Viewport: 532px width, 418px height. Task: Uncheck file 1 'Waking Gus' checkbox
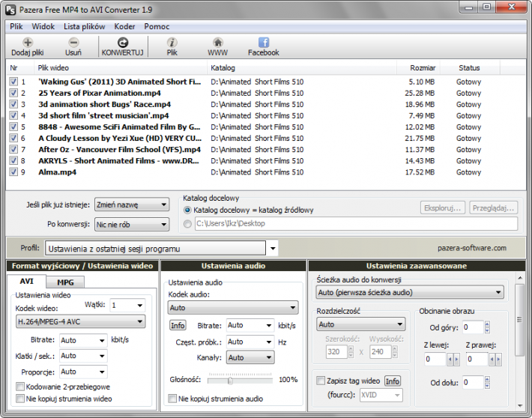(13, 82)
